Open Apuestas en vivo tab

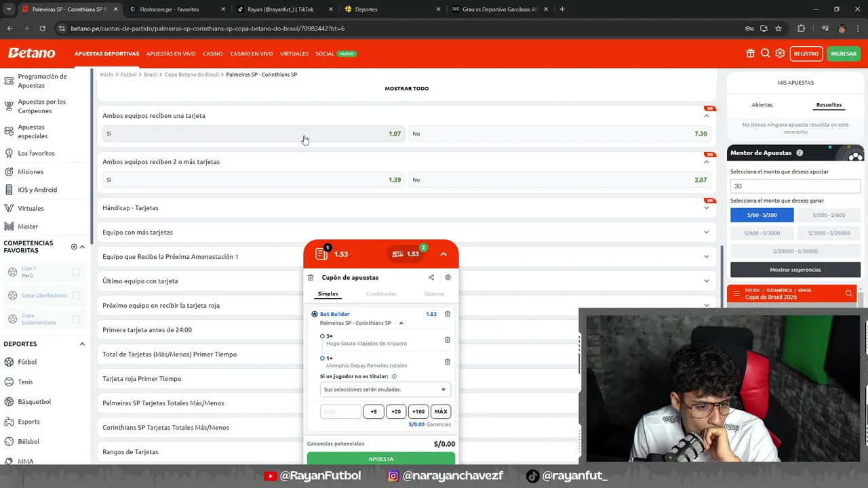[x=171, y=54]
